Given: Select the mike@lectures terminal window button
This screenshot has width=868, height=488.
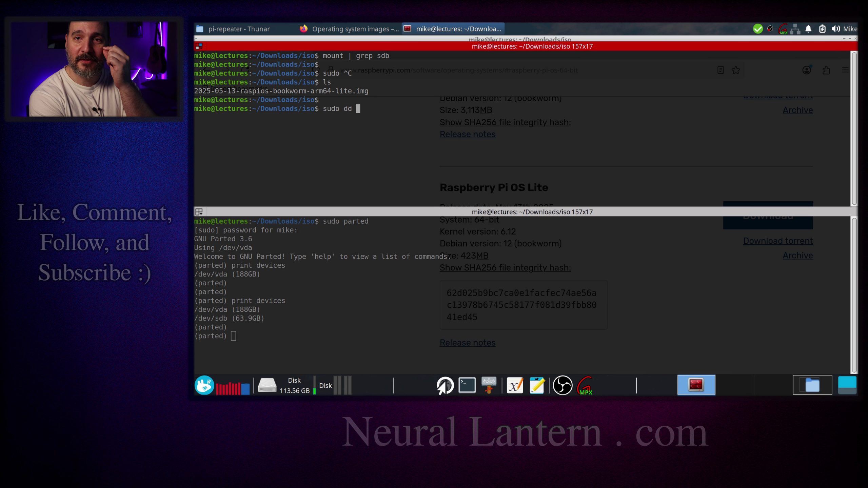Looking at the screenshot, I should [x=453, y=29].
